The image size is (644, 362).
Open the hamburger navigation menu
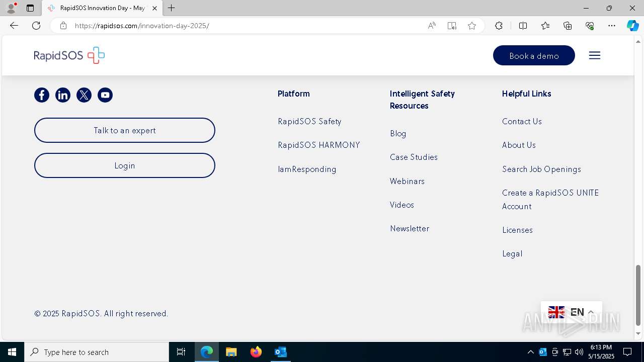pyautogui.click(x=595, y=55)
